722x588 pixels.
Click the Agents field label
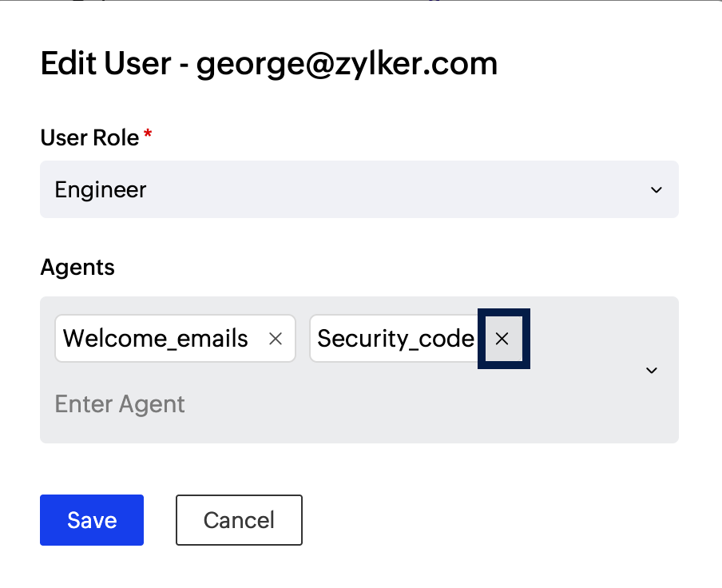click(x=77, y=267)
